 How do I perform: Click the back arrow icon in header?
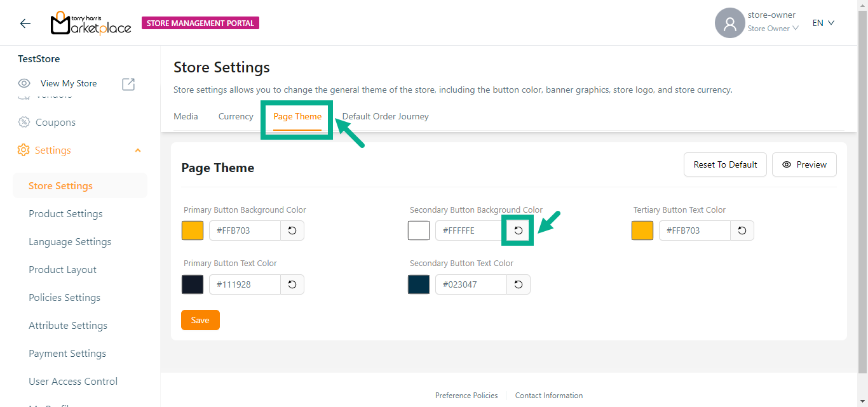pyautogui.click(x=25, y=23)
